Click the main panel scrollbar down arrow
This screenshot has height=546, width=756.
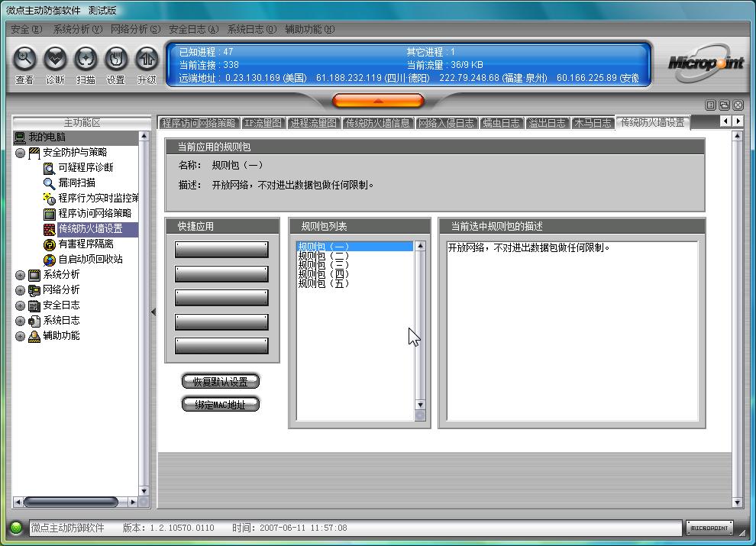point(737,502)
